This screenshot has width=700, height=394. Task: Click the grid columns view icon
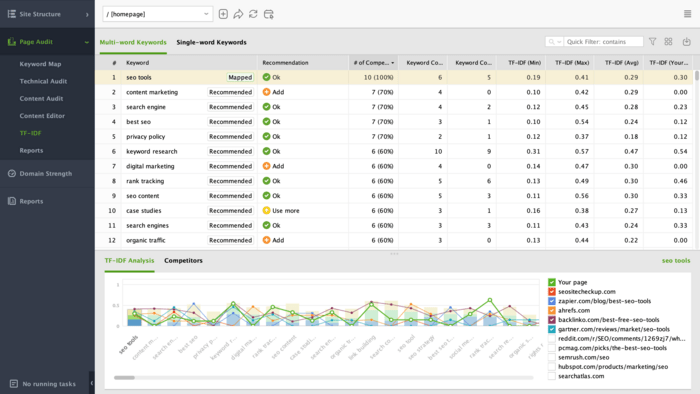click(668, 41)
